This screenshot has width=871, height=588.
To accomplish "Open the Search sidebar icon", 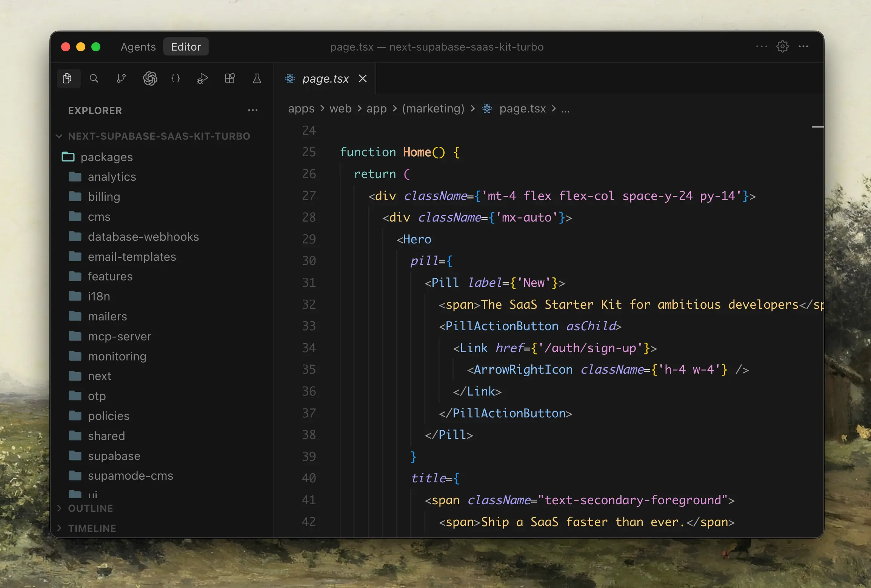I will coord(94,79).
